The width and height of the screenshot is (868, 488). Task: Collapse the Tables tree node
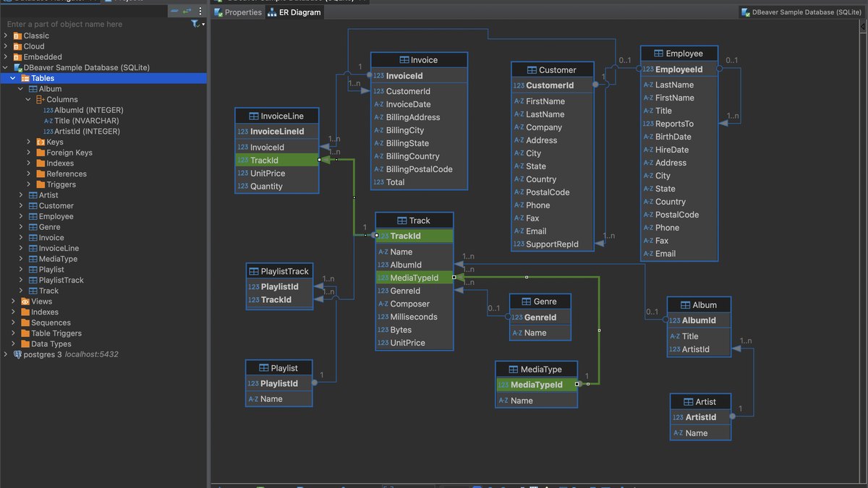click(13, 78)
